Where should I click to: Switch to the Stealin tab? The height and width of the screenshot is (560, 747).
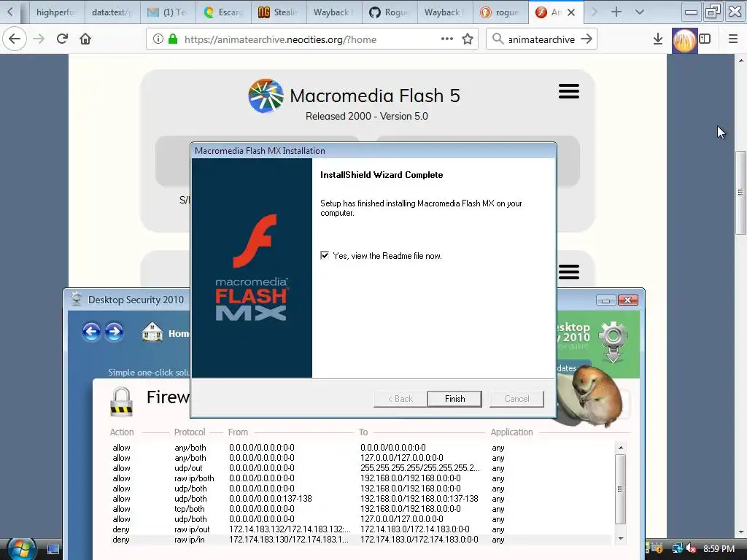pos(279,12)
